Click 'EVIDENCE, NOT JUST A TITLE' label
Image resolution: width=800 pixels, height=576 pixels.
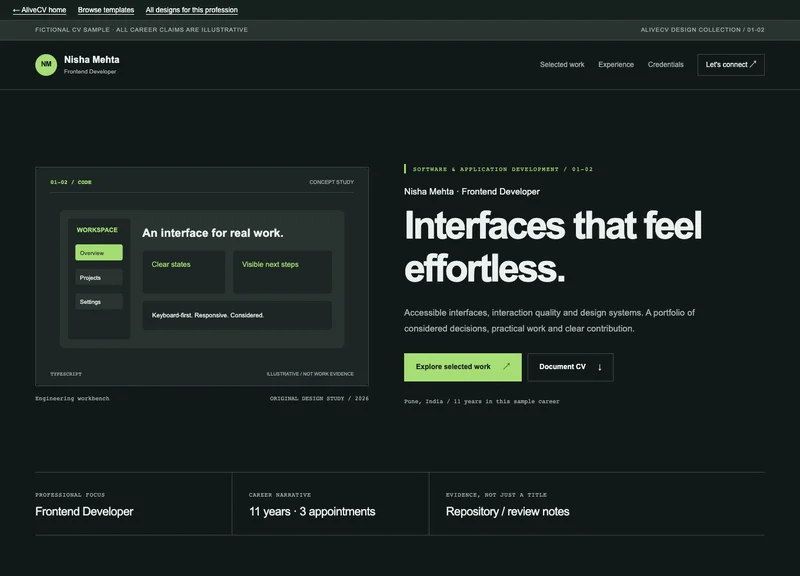pyautogui.click(x=496, y=495)
